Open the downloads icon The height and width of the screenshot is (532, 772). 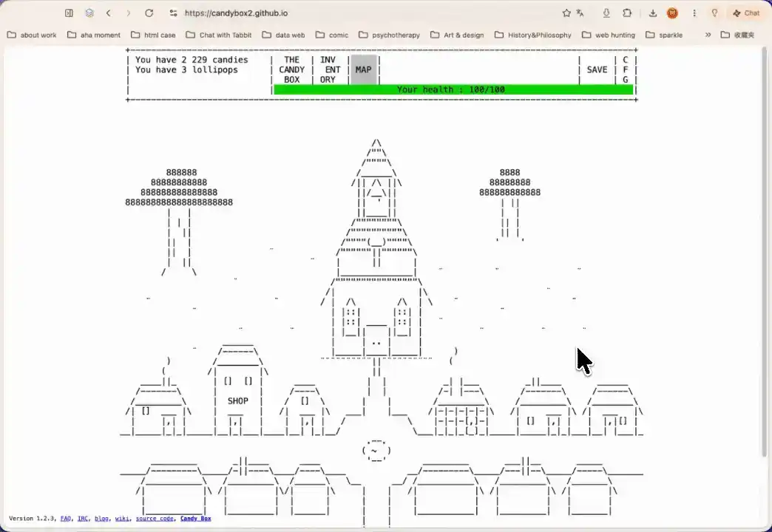[652, 13]
